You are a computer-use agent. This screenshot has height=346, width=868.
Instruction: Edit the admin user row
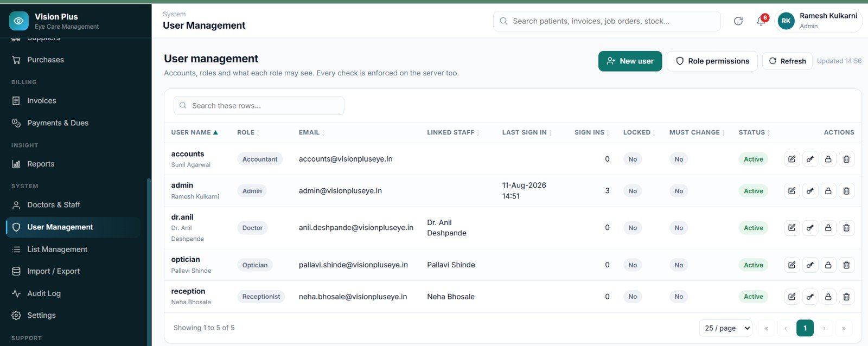(x=792, y=191)
